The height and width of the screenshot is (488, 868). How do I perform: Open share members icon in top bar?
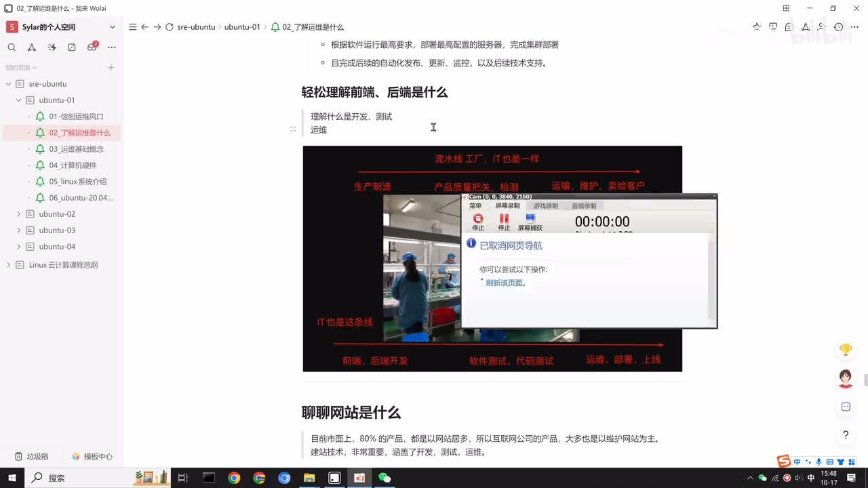(x=822, y=27)
